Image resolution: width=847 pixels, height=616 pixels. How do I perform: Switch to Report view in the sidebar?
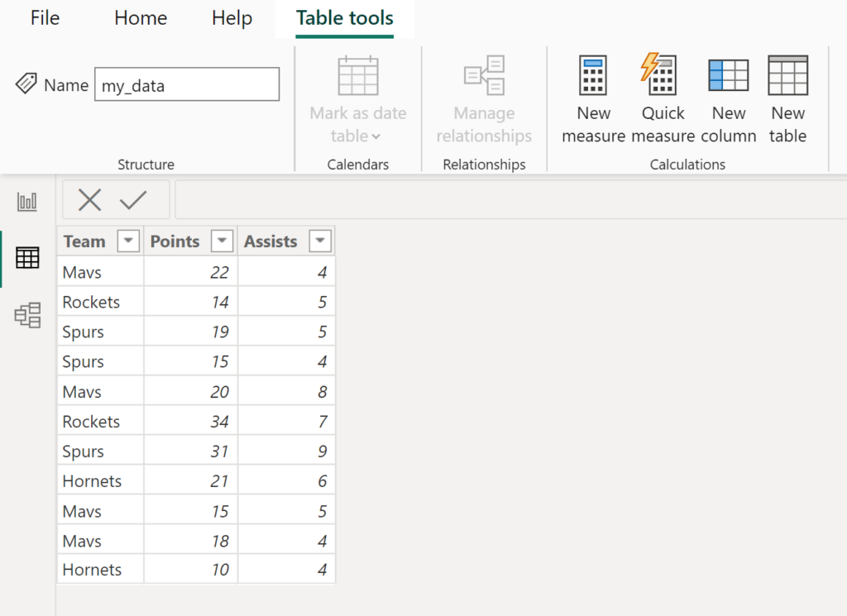(27, 200)
